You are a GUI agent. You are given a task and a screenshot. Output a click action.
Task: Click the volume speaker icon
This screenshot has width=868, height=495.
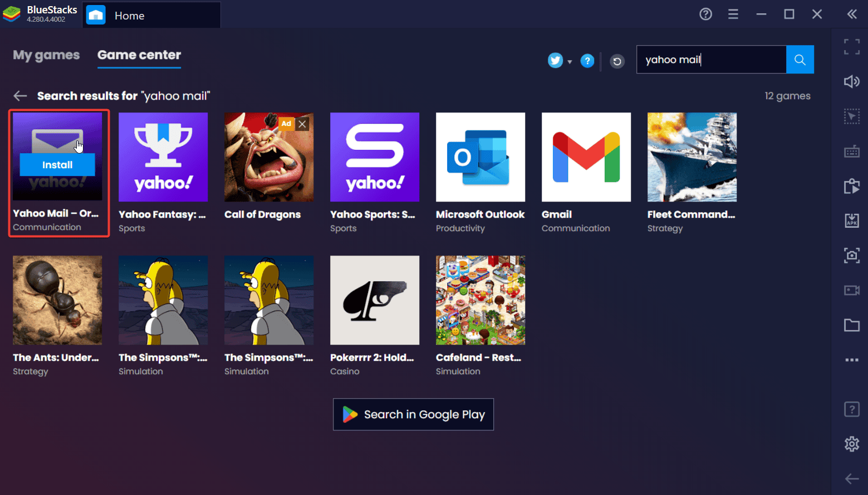(x=852, y=82)
